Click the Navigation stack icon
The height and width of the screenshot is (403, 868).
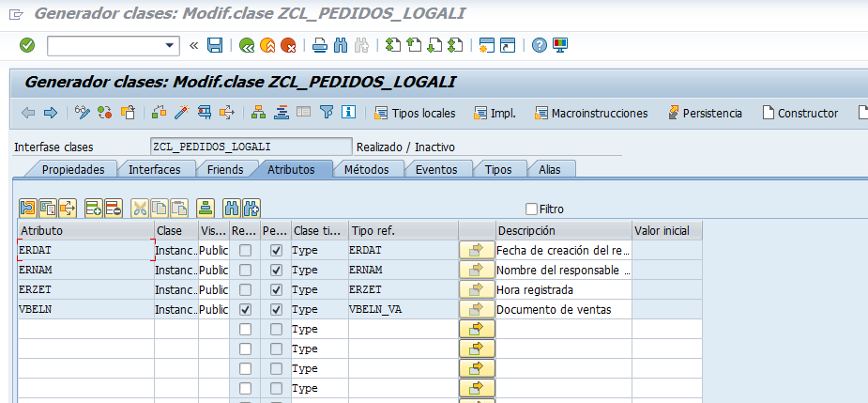[282, 113]
